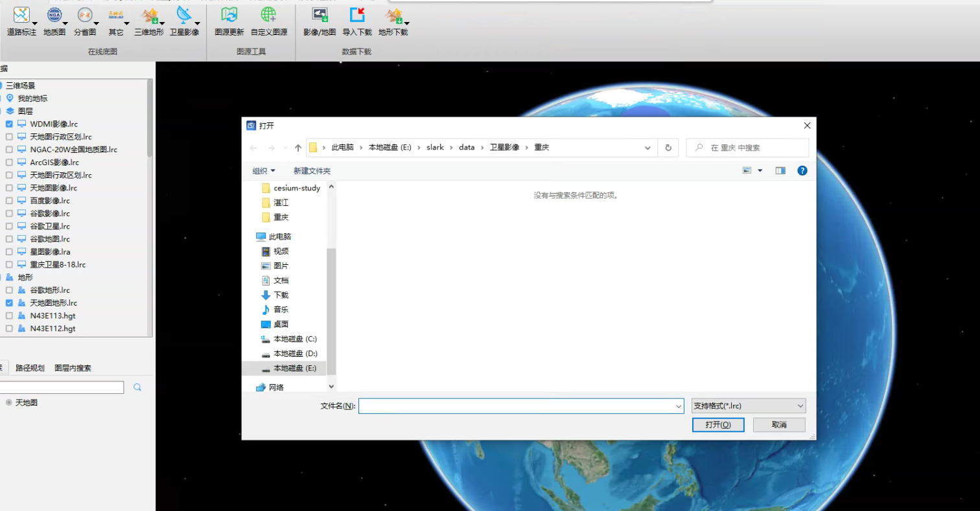Click the 地形下载 terrain download icon
This screenshot has width=980, height=511.
click(x=394, y=15)
